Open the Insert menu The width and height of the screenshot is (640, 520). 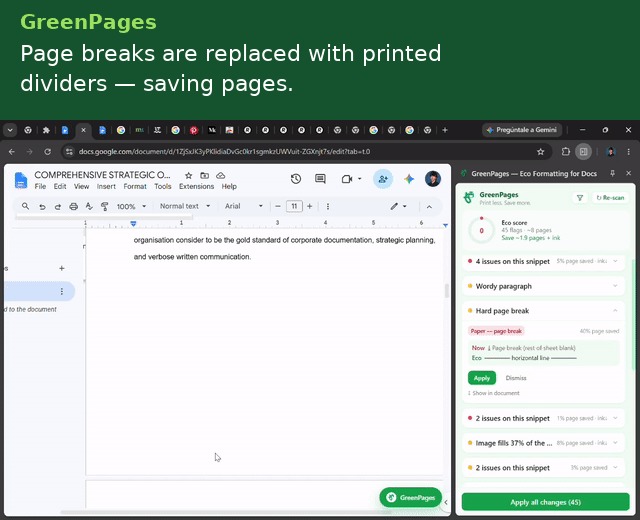click(x=106, y=186)
